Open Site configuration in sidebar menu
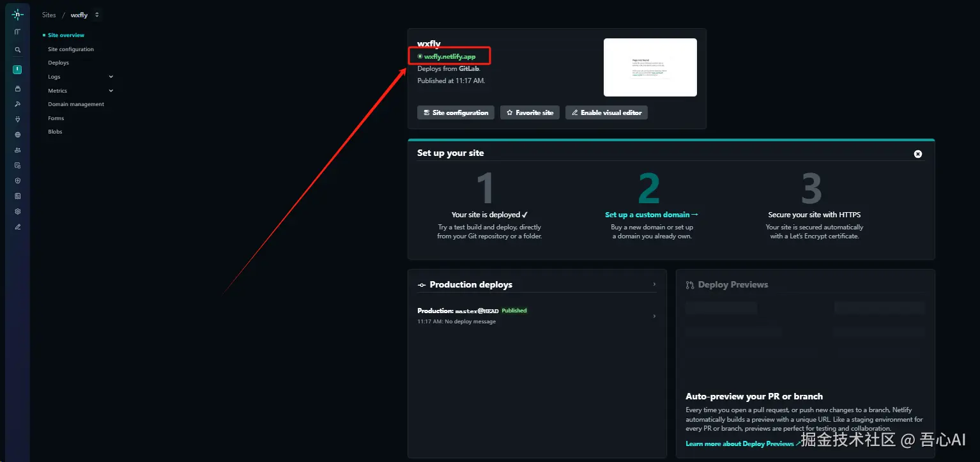Screen dimensions: 980x462 71,49
